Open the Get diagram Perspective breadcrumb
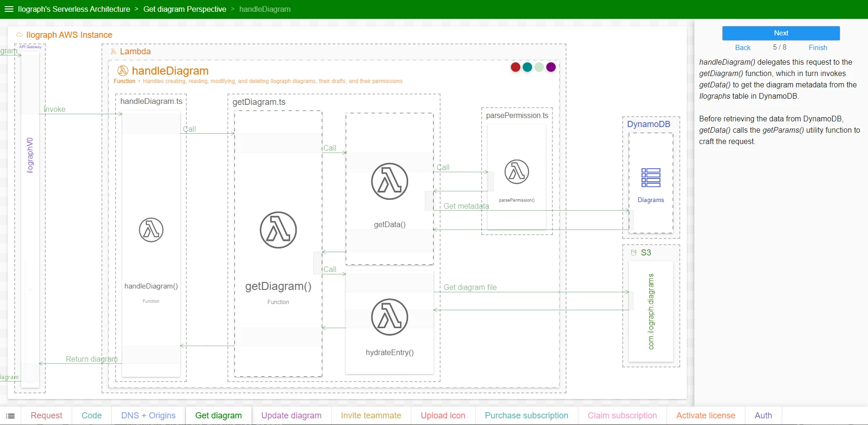 [x=185, y=9]
